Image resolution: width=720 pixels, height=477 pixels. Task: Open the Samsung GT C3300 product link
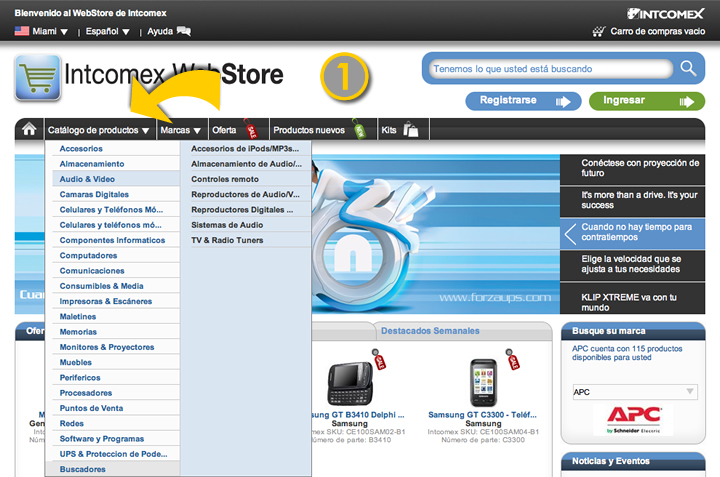(482, 415)
